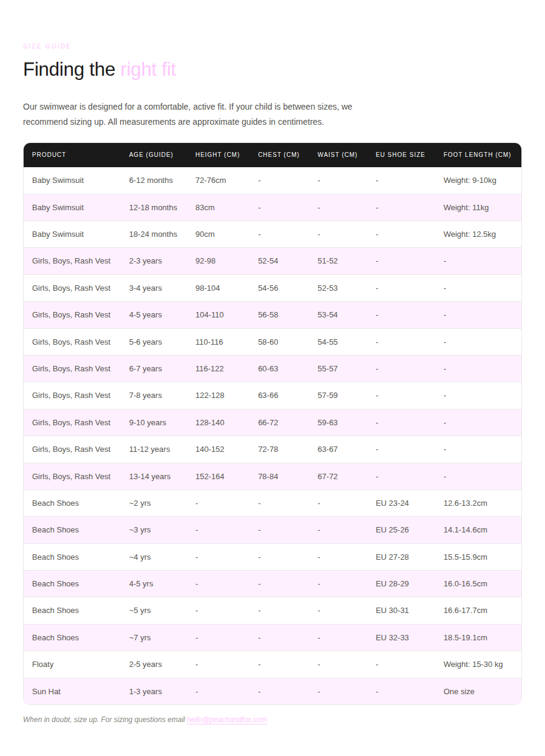Select the FOOT LENGTH (CM) header

click(x=477, y=155)
